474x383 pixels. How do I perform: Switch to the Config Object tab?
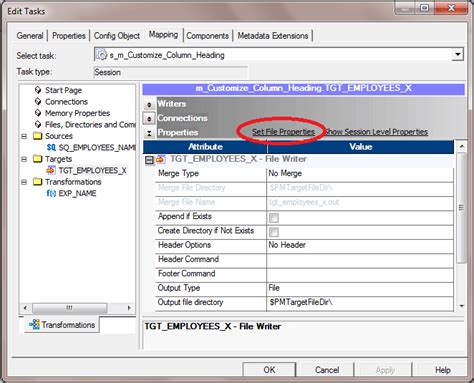pos(117,36)
